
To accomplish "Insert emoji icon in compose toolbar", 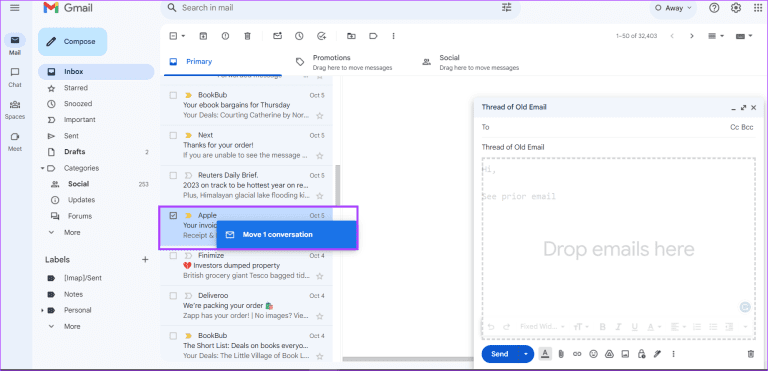I will coord(594,354).
